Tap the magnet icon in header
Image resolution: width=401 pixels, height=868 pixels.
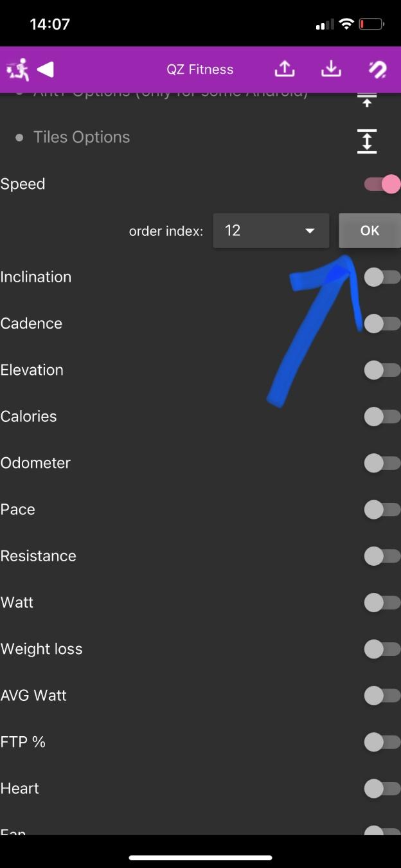point(377,69)
